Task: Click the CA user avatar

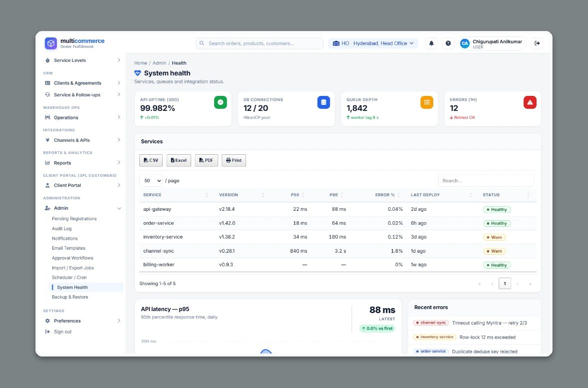Action: tap(465, 43)
